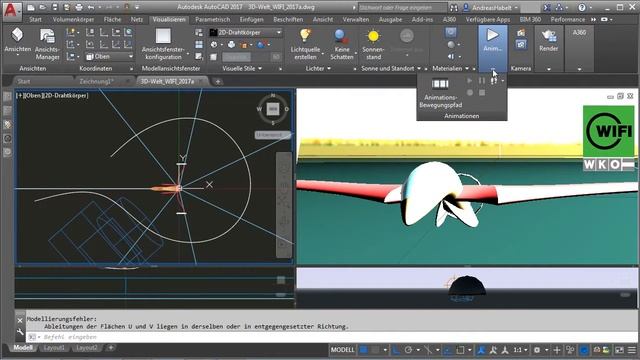This screenshot has height=360, width=640.
Task: Toggle clean screen icon in status bar
Action: [619, 350]
